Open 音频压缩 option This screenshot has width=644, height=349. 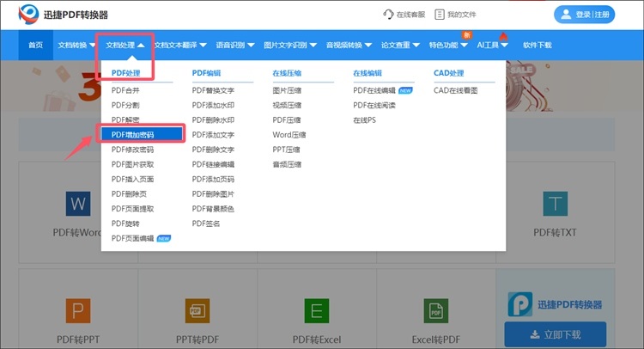coord(287,164)
